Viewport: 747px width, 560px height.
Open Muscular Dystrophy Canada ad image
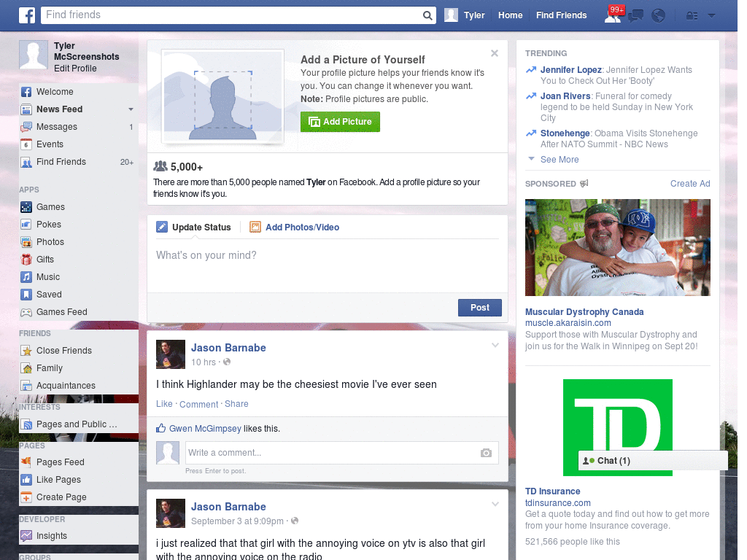[617, 248]
